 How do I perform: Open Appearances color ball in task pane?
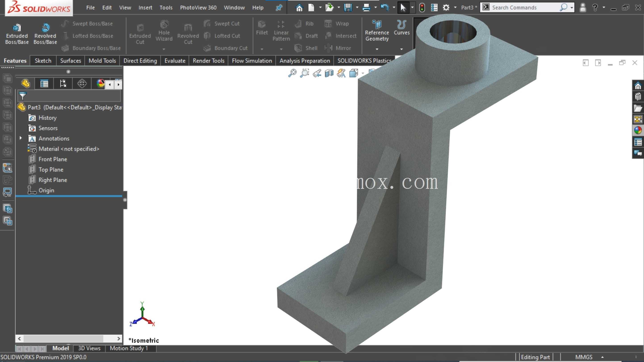click(638, 130)
